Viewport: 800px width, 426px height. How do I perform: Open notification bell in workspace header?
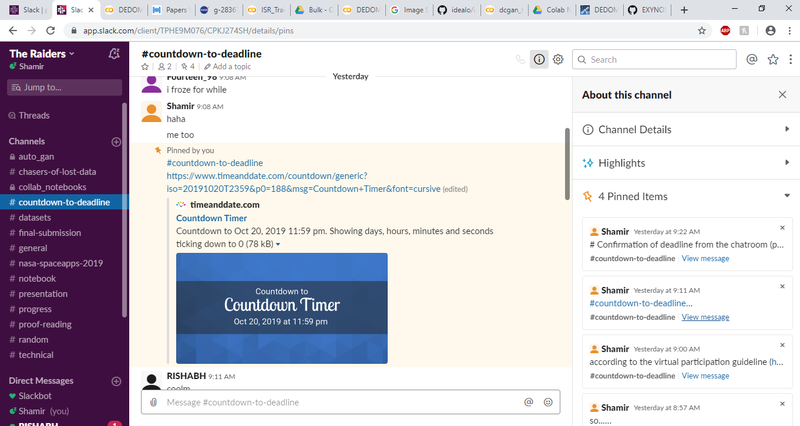coord(116,53)
